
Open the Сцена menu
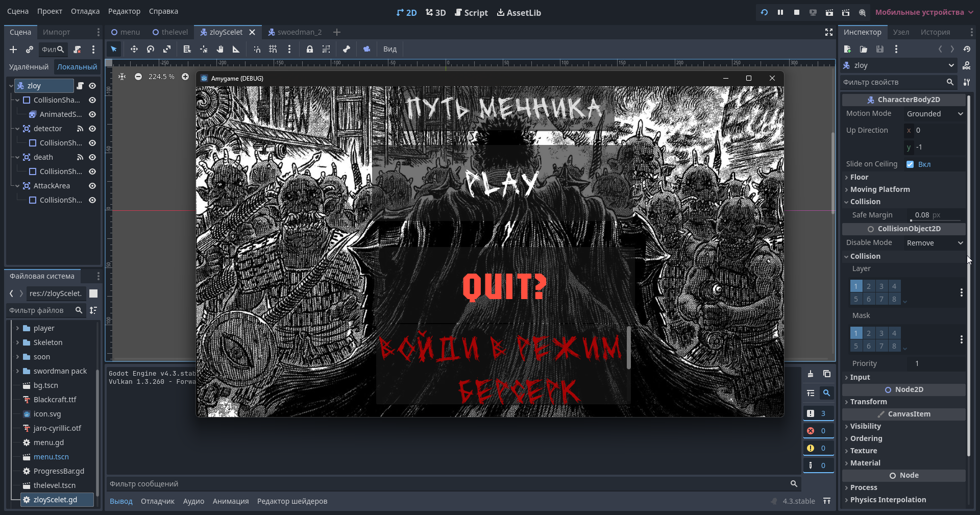(x=18, y=11)
